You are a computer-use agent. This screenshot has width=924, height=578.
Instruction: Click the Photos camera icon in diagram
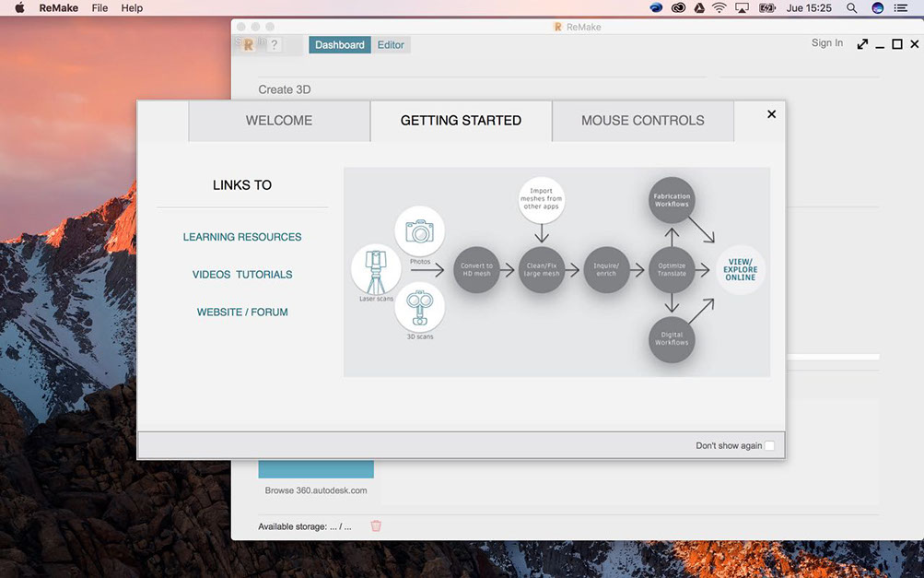click(419, 231)
